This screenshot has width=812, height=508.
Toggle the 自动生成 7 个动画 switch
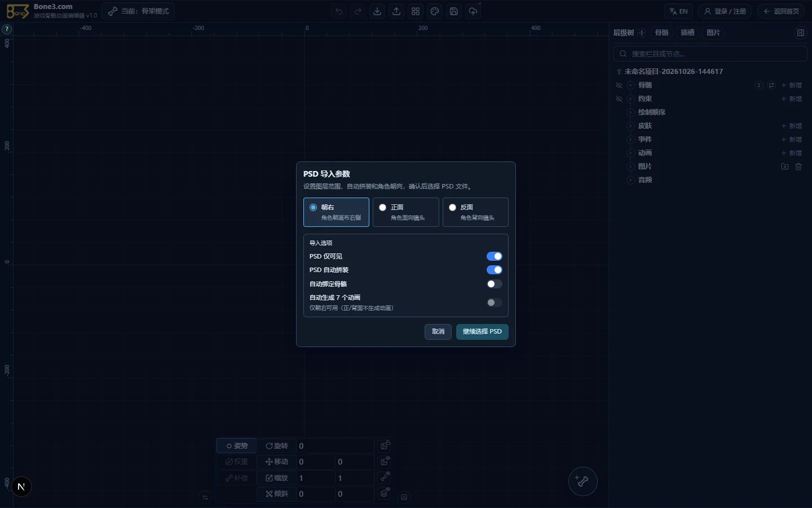495,303
